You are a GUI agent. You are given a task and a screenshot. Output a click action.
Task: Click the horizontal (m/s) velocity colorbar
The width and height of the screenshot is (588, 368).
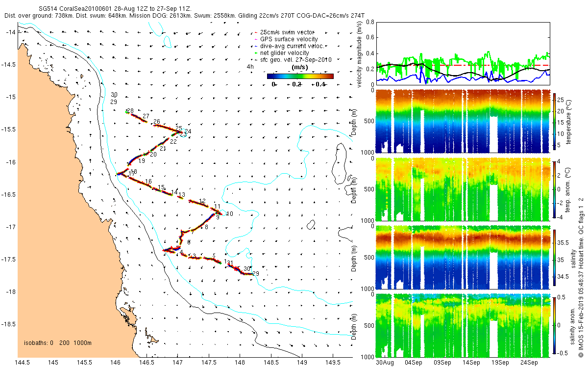point(300,76)
